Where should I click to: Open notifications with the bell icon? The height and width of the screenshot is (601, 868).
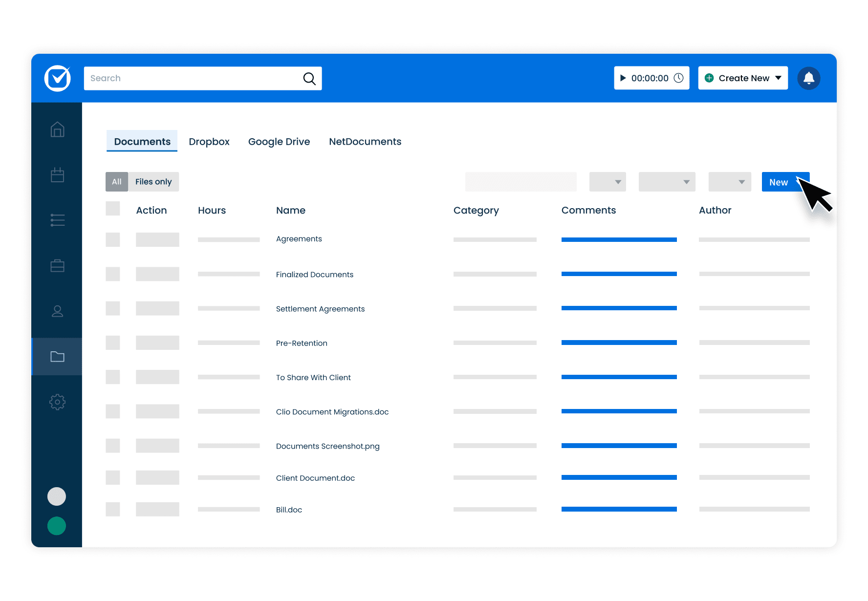click(x=809, y=78)
